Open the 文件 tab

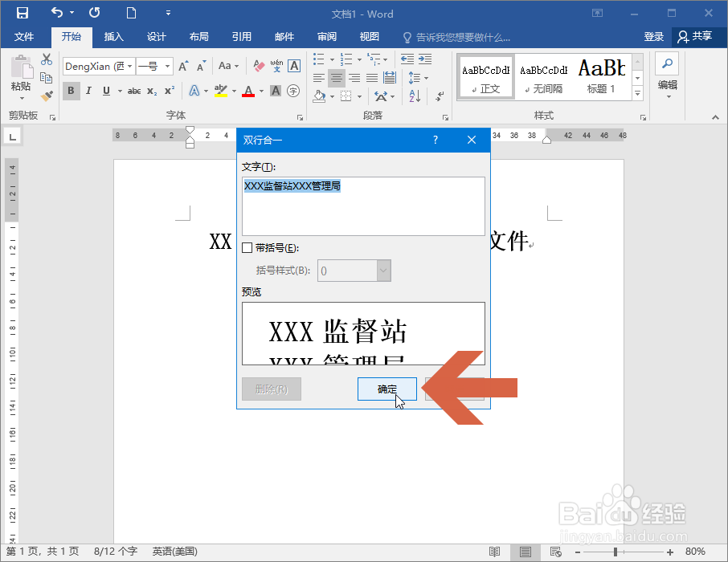[23, 37]
